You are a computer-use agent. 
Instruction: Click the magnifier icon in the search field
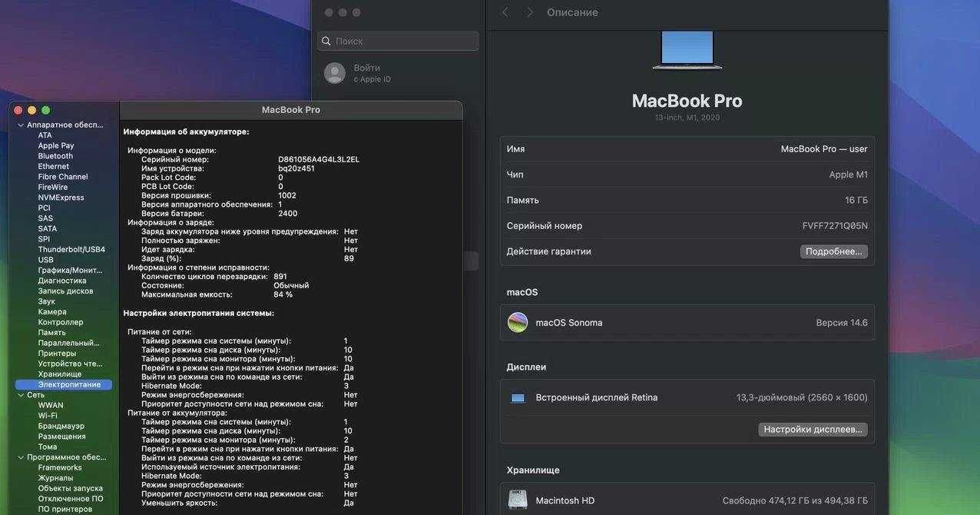(326, 41)
